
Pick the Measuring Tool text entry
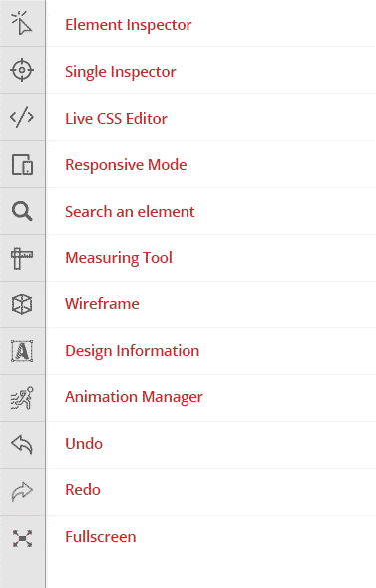119,258
